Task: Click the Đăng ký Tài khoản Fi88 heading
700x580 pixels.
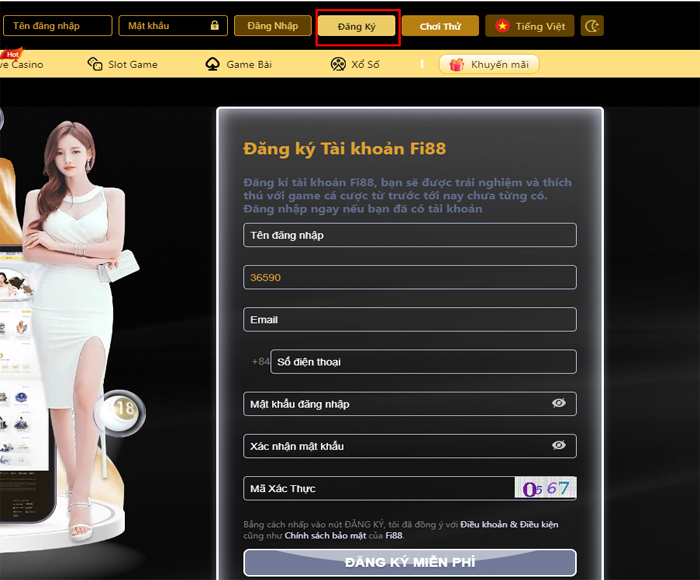Action: [x=344, y=149]
